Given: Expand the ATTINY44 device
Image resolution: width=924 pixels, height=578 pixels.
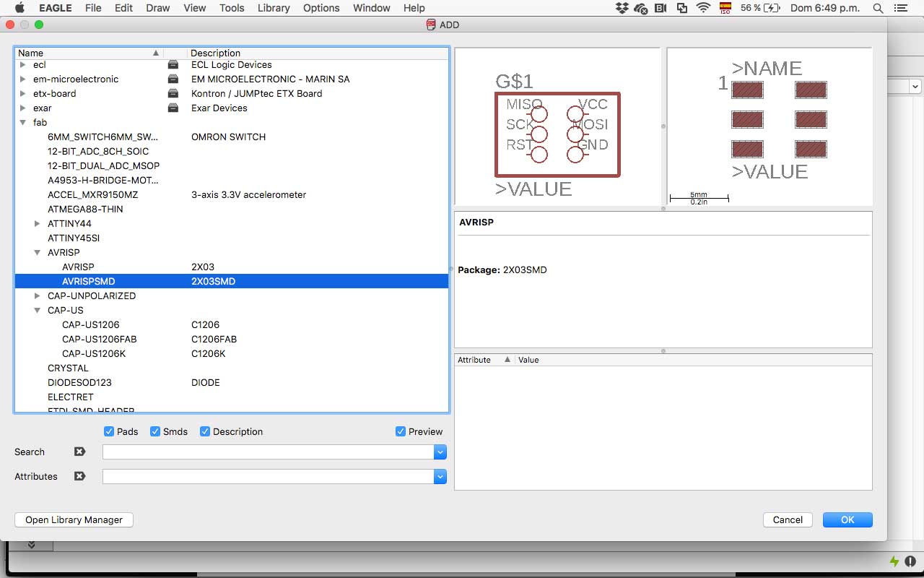Looking at the screenshot, I should click(37, 223).
